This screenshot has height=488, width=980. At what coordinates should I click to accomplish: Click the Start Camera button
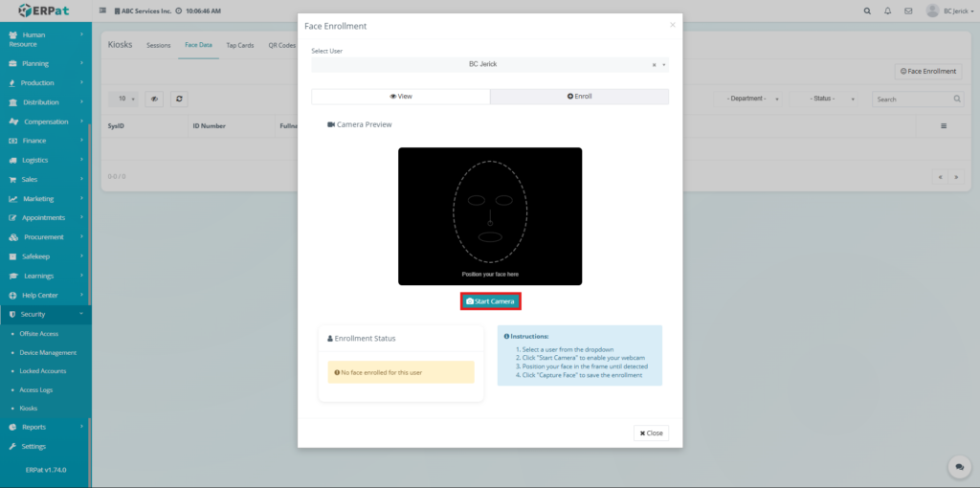pos(491,301)
